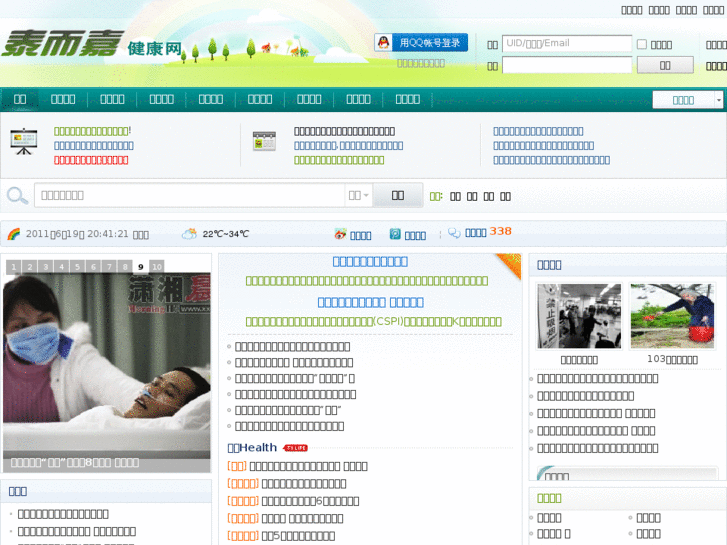Focus the UID/Email input field
The width and height of the screenshot is (727, 545).
tap(567, 44)
